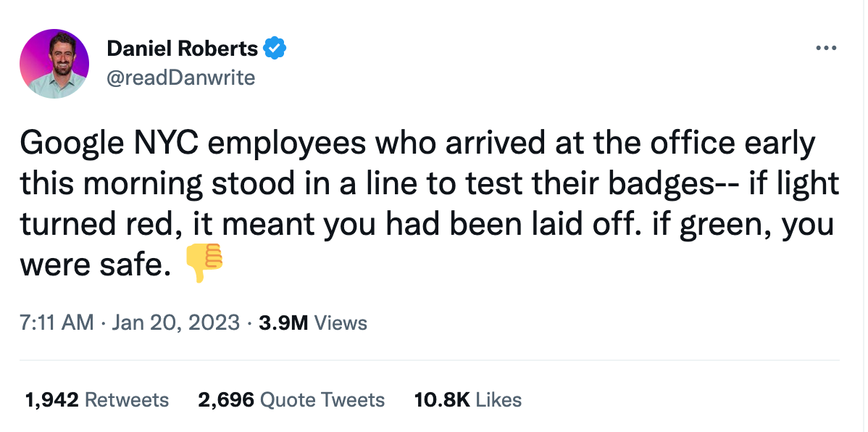This screenshot has width=868, height=432.
Task: Click the 3.9M view count number
Action: (283, 323)
